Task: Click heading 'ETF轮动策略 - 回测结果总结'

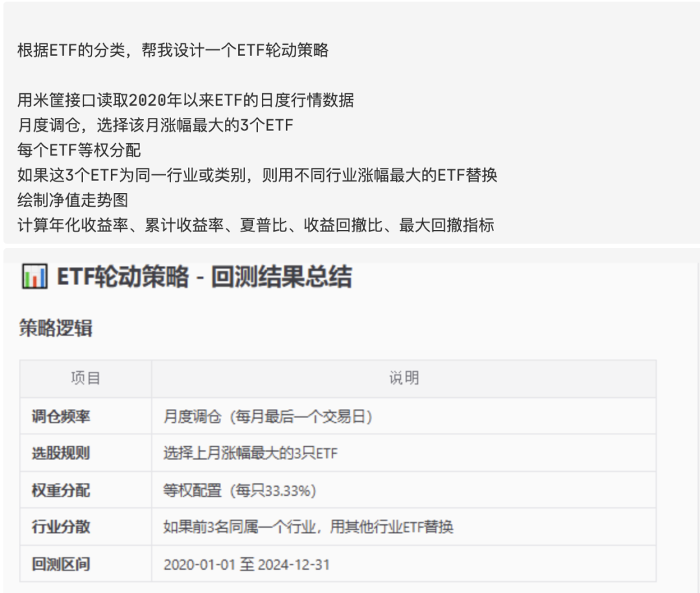Action: (204, 276)
